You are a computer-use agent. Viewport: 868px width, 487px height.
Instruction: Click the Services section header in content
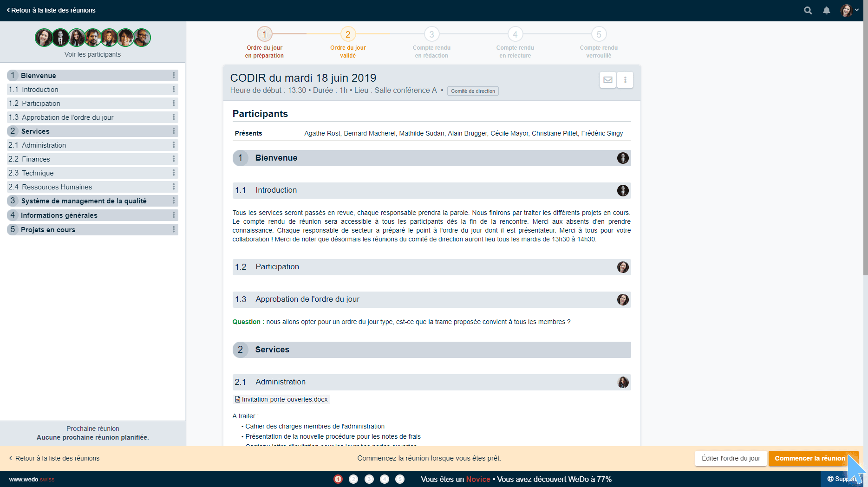coord(431,350)
